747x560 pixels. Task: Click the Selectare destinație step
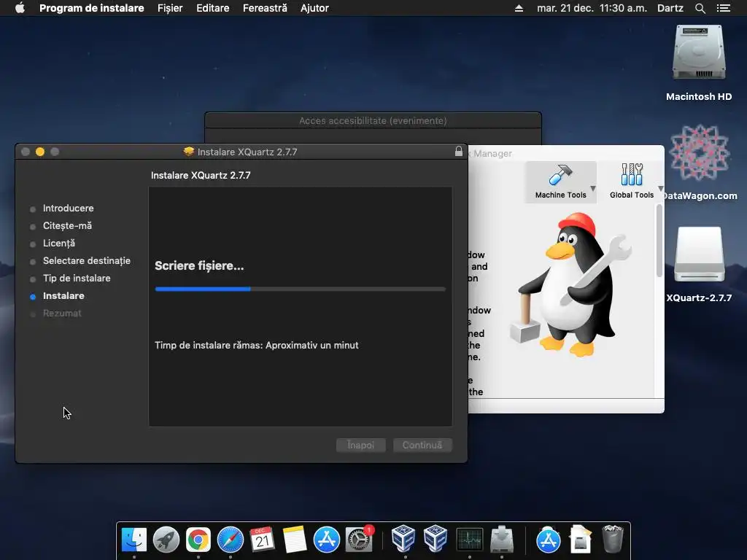click(x=86, y=260)
